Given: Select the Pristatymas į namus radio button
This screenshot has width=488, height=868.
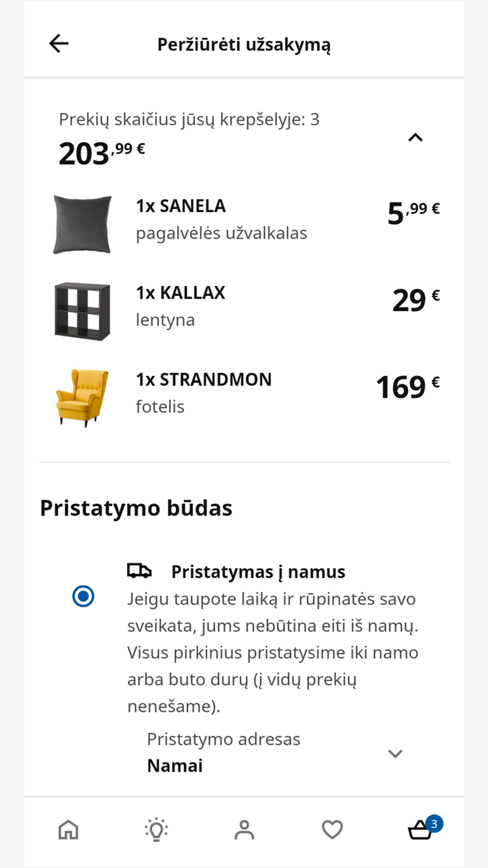Looking at the screenshot, I should click(x=83, y=596).
